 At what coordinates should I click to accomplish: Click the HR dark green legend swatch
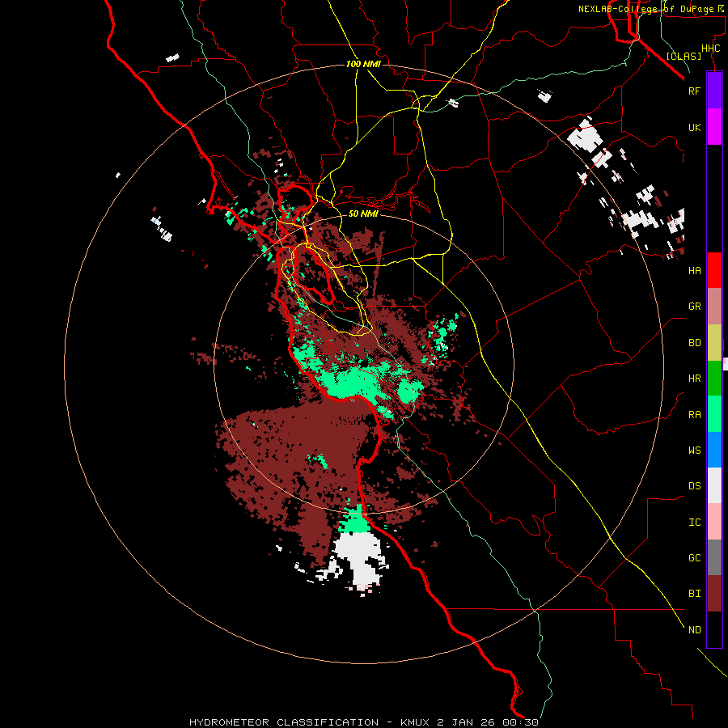click(x=714, y=378)
